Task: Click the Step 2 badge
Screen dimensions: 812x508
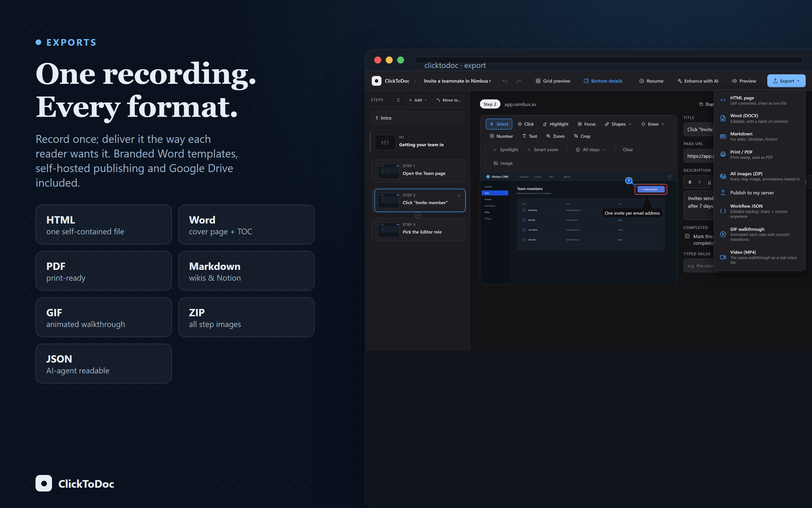Action: coord(490,104)
